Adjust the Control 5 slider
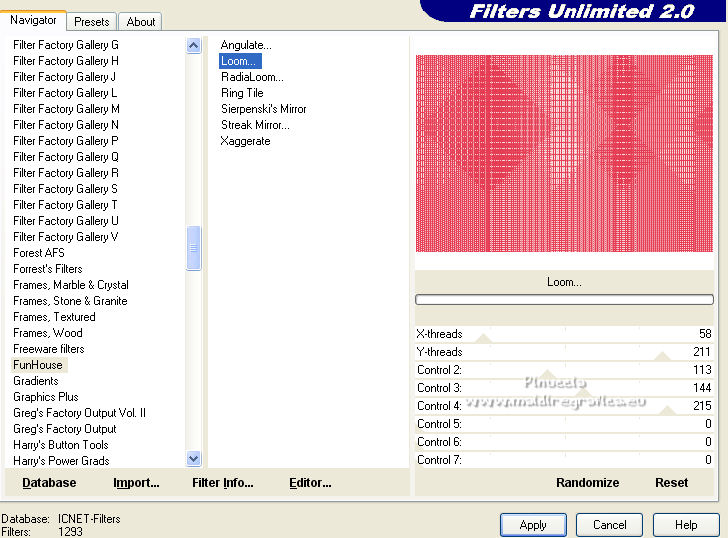This screenshot has width=728, height=538. tap(564, 424)
